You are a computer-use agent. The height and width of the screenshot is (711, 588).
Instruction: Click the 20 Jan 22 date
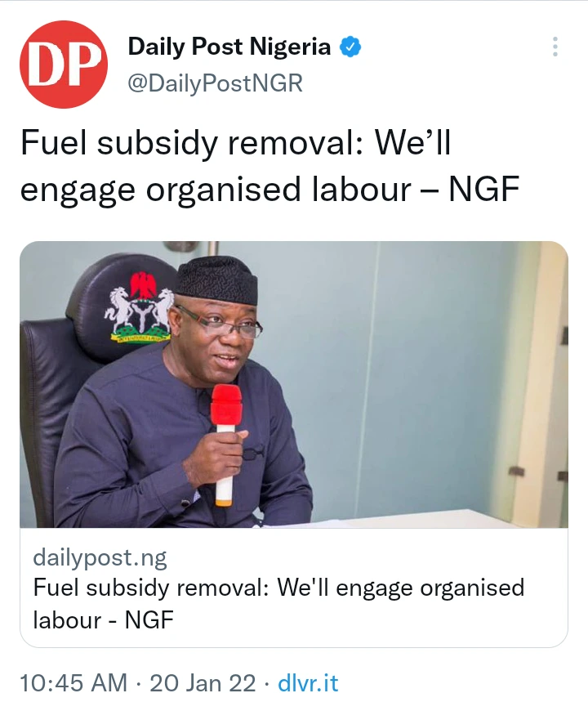click(203, 683)
